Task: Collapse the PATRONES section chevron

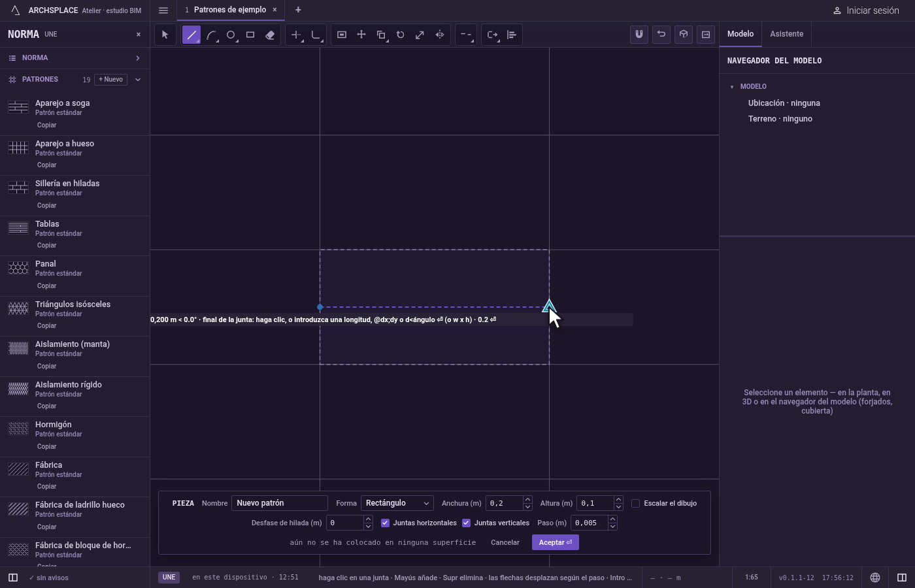Action: [138, 80]
